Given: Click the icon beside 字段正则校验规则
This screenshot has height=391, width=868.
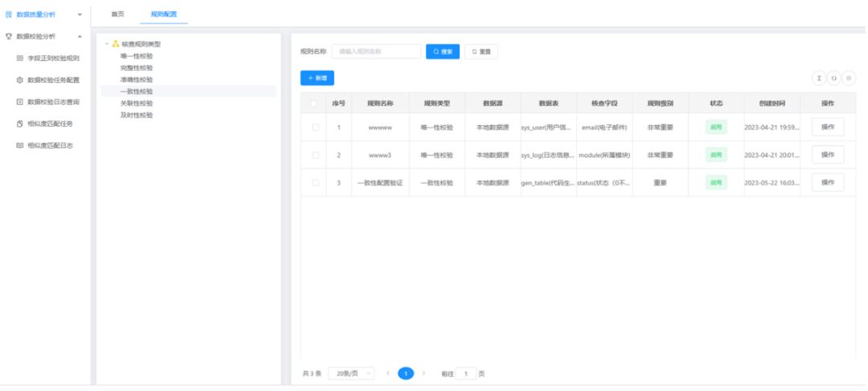Looking at the screenshot, I should [20, 58].
